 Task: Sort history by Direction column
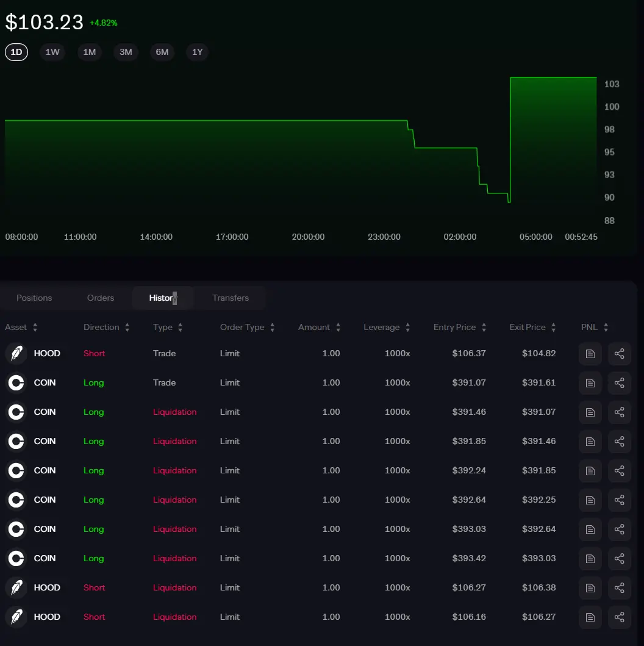tap(107, 327)
